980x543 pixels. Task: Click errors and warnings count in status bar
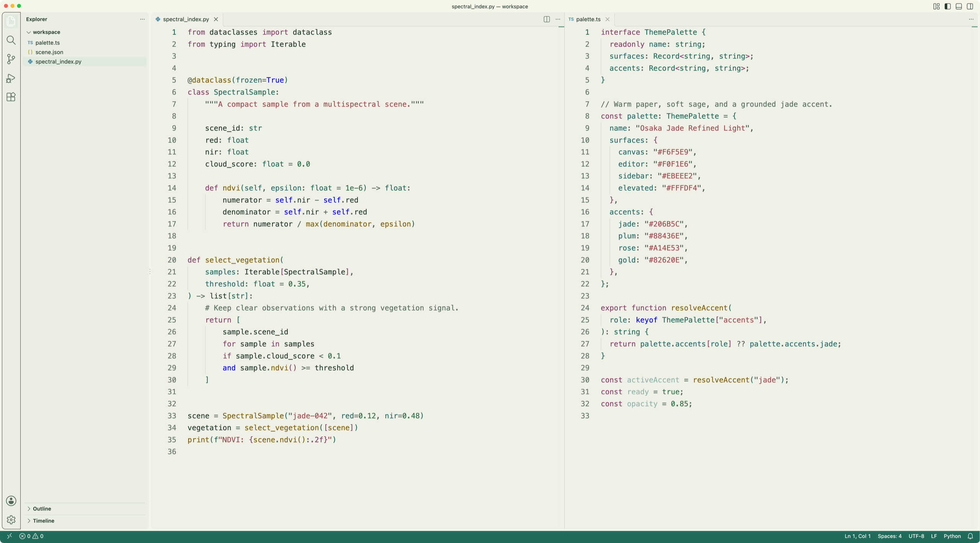point(31,536)
